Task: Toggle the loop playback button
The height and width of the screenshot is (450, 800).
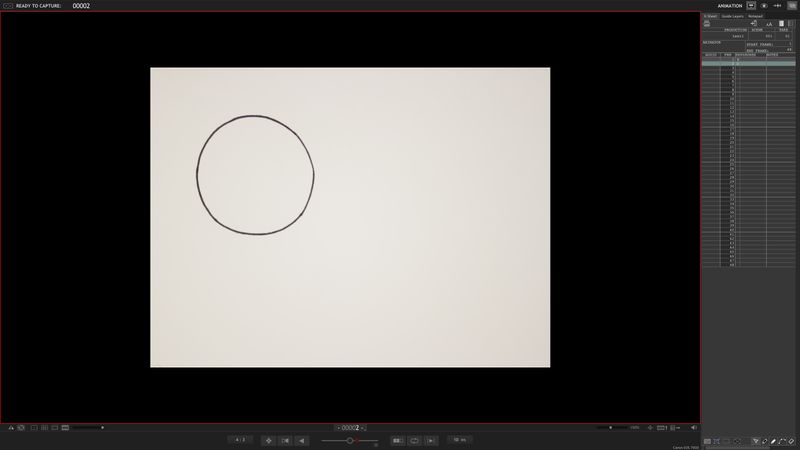Action: (414, 440)
